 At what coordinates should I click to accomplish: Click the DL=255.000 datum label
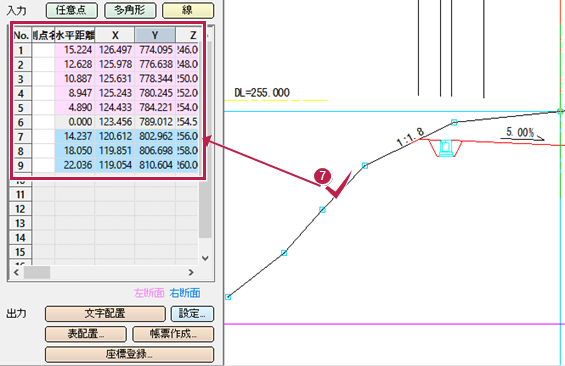(262, 93)
